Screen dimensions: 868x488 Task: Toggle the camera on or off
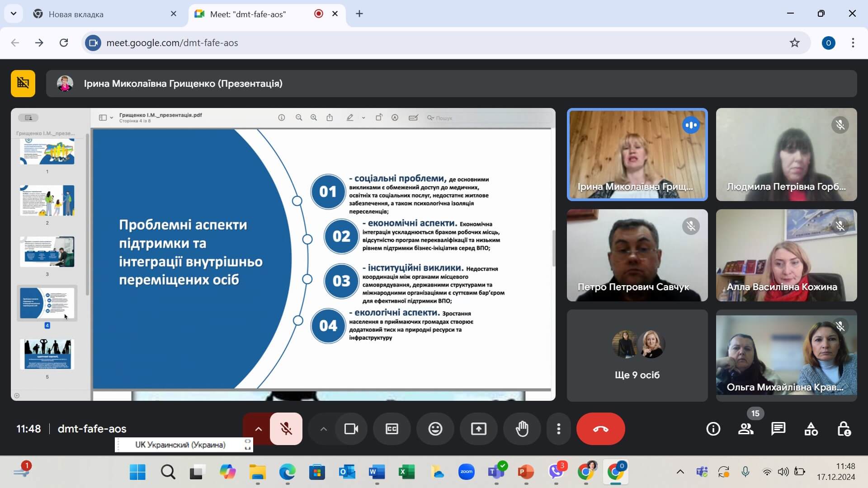click(x=351, y=429)
